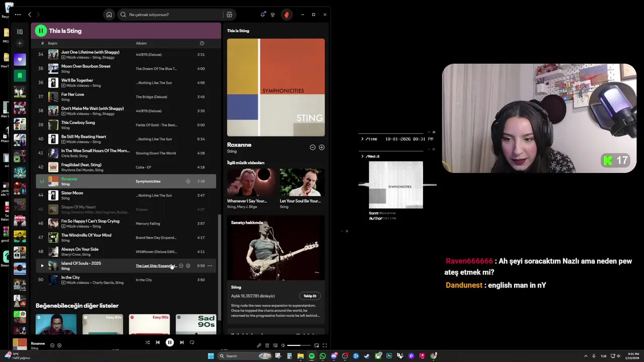The height and width of the screenshot is (362, 644).
Task: Open the miniplayer icon
Action: [x=316, y=345]
